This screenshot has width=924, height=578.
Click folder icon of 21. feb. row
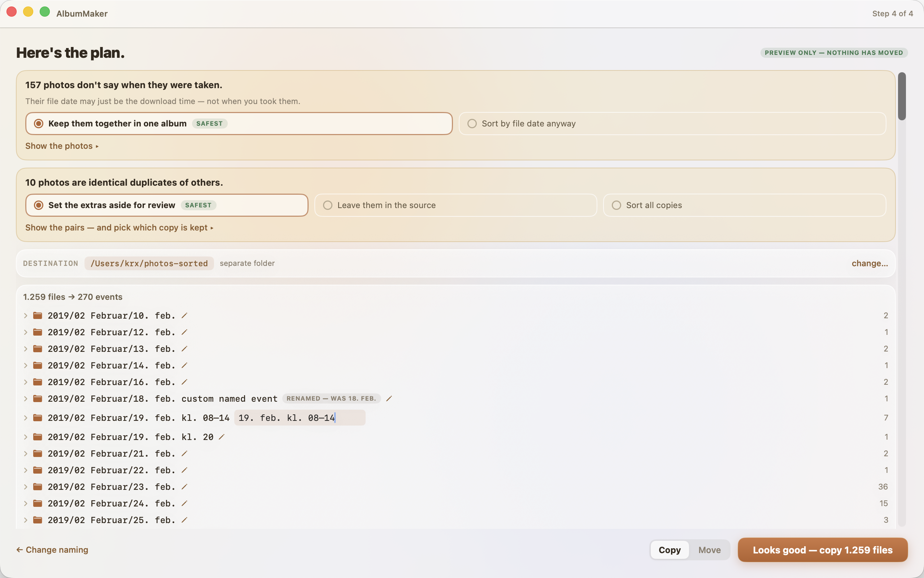pyautogui.click(x=38, y=453)
